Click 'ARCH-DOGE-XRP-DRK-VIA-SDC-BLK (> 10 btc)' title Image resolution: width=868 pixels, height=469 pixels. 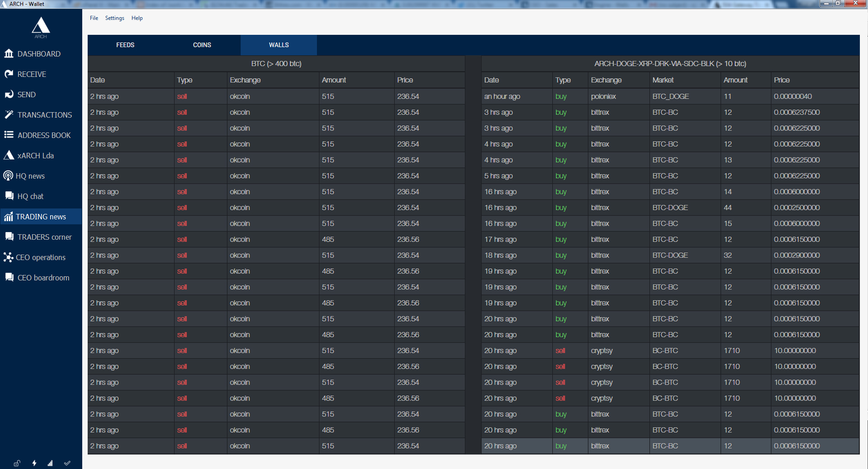coord(670,64)
